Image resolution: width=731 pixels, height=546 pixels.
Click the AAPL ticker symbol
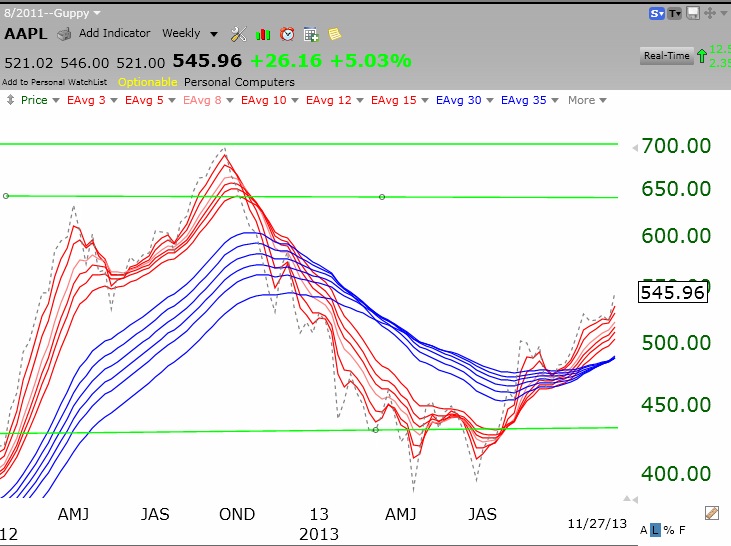pyautogui.click(x=26, y=34)
